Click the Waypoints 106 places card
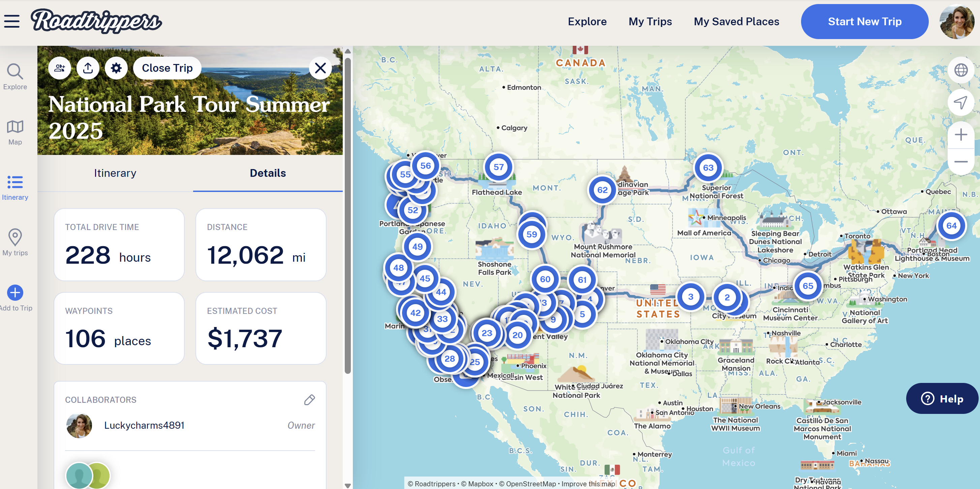This screenshot has width=980, height=489. coord(119,328)
